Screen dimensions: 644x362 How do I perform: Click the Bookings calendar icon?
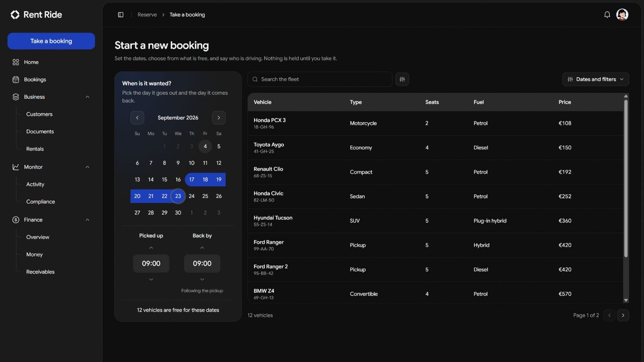(16, 80)
